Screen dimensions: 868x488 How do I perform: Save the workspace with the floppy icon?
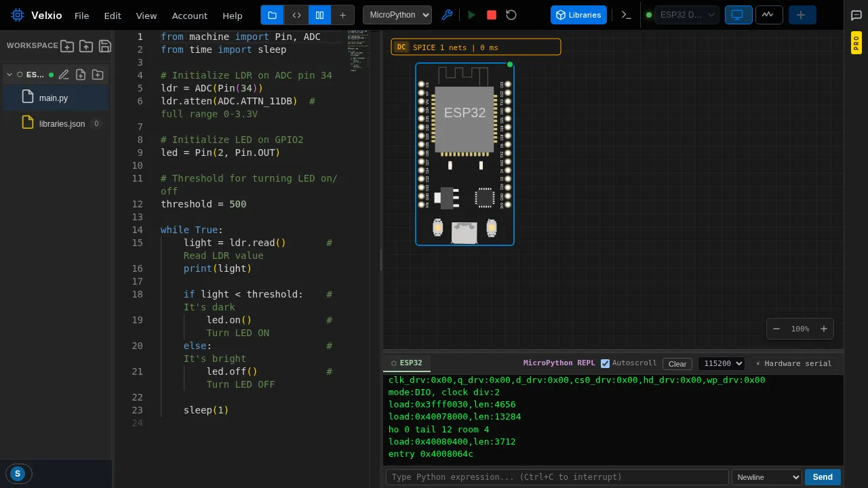[105, 46]
